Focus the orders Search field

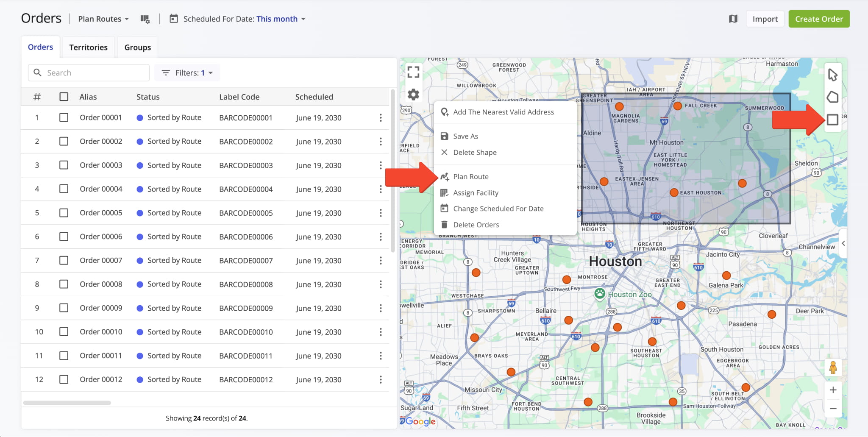click(x=89, y=73)
